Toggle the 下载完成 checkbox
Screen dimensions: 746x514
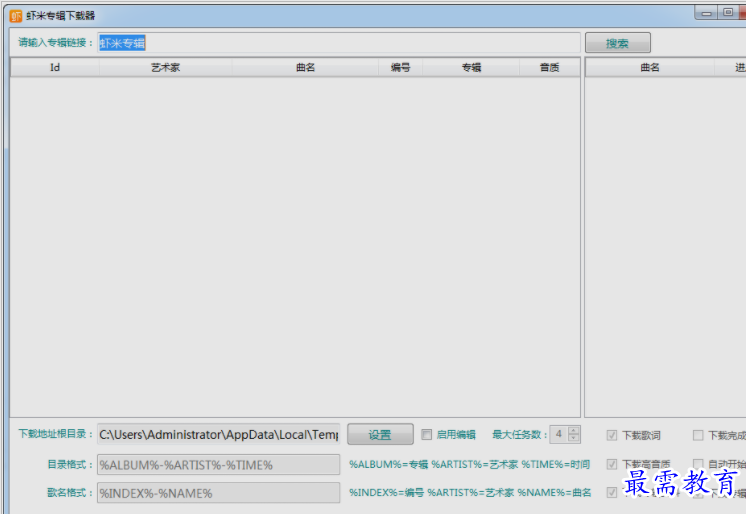(698, 435)
